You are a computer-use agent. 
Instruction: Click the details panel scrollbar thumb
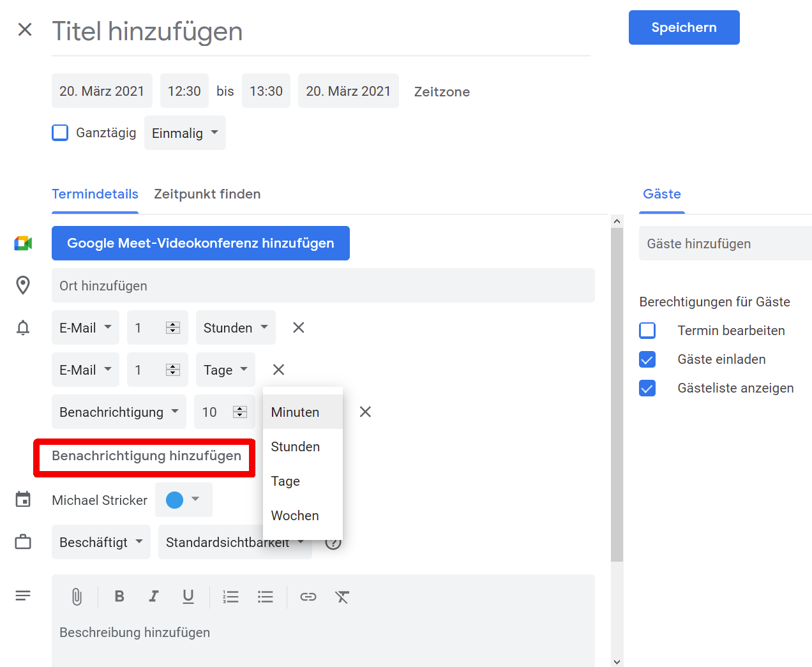pos(617,394)
